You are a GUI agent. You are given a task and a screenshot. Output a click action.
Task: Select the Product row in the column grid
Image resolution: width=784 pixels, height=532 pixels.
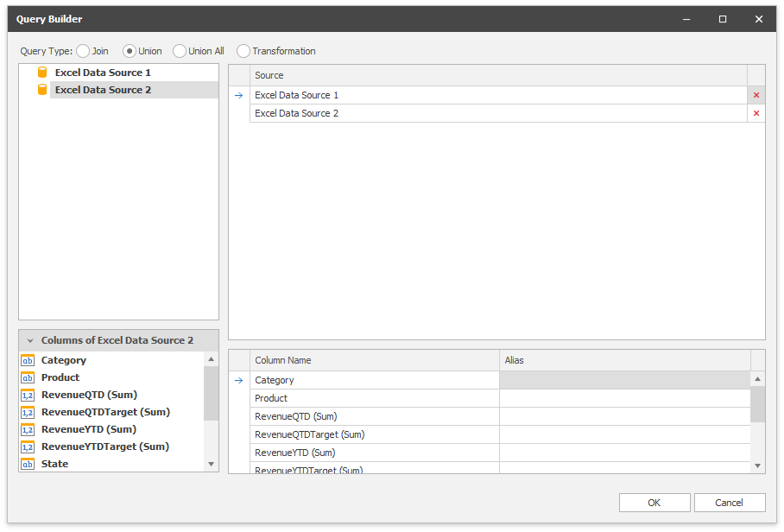pos(345,398)
